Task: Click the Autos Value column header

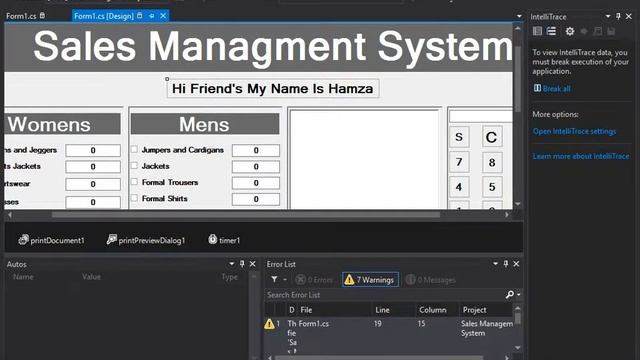Action: click(x=91, y=277)
